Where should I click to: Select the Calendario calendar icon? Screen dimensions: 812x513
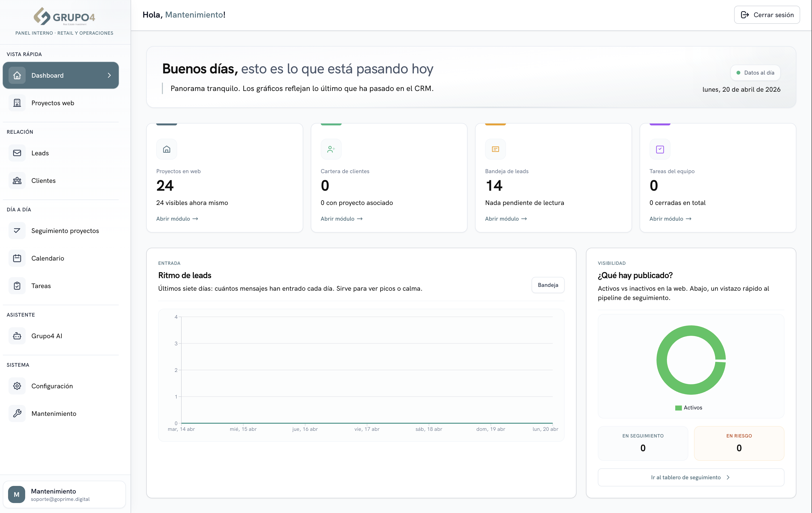click(x=17, y=258)
